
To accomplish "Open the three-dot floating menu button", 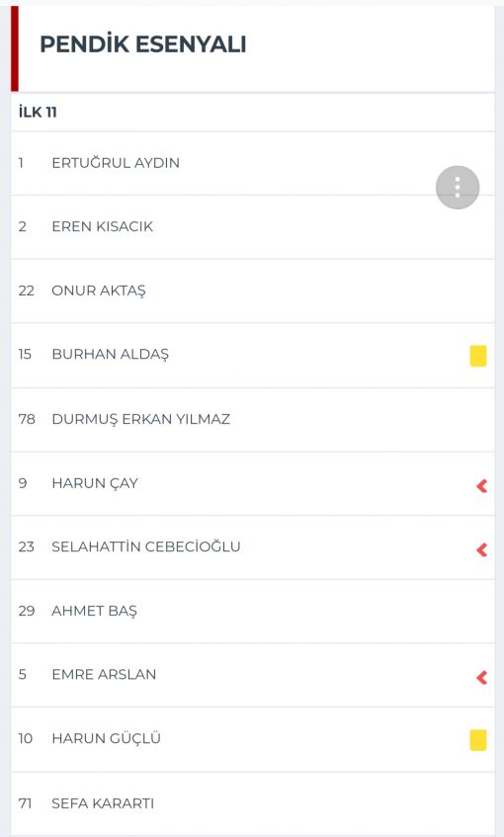I will (458, 188).
